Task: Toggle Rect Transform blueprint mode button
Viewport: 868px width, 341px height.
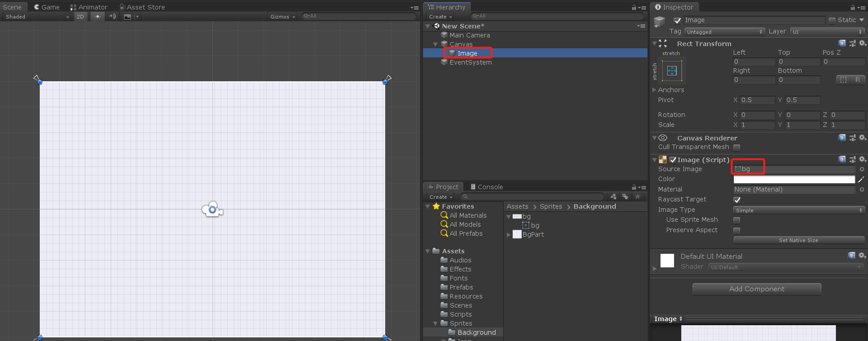Action: [x=843, y=80]
